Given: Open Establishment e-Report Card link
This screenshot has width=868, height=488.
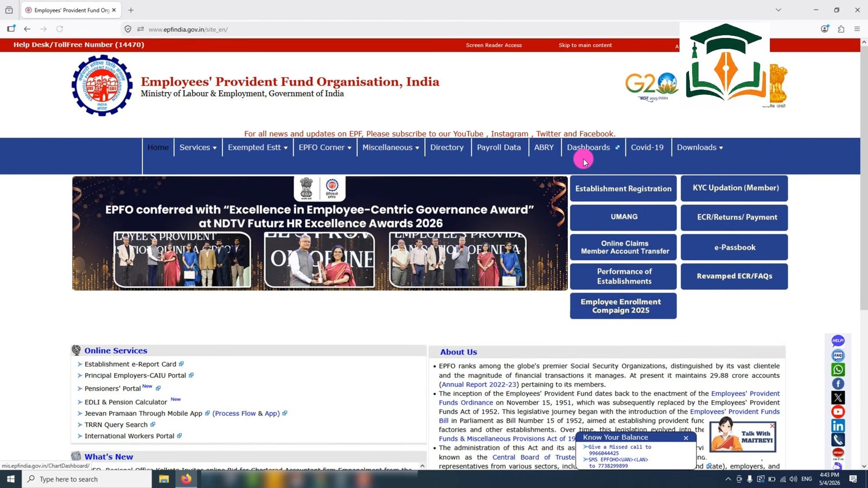Looking at the screenshot, I should tap(130, 364).
